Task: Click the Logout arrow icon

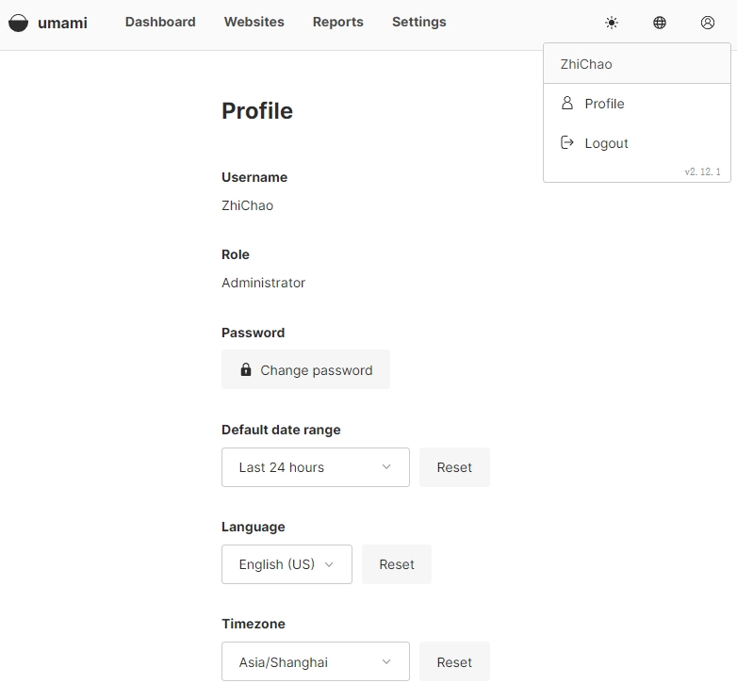Action: click(x=567, y=142)
